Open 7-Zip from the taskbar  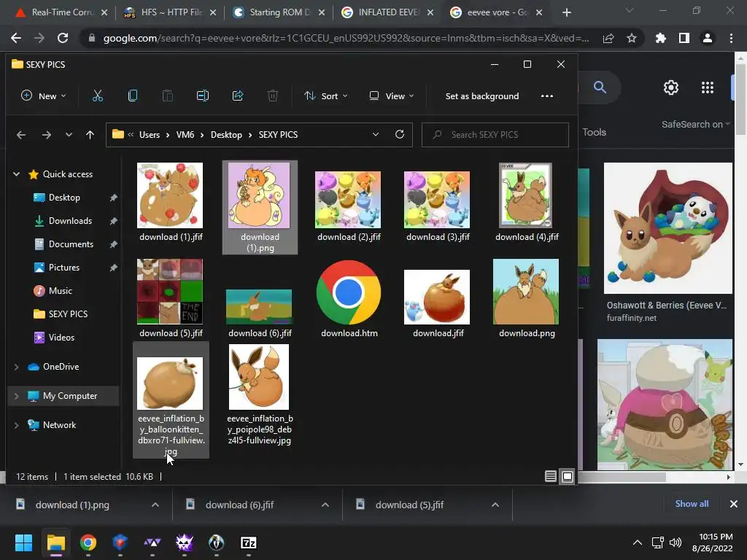coord(249,542)
